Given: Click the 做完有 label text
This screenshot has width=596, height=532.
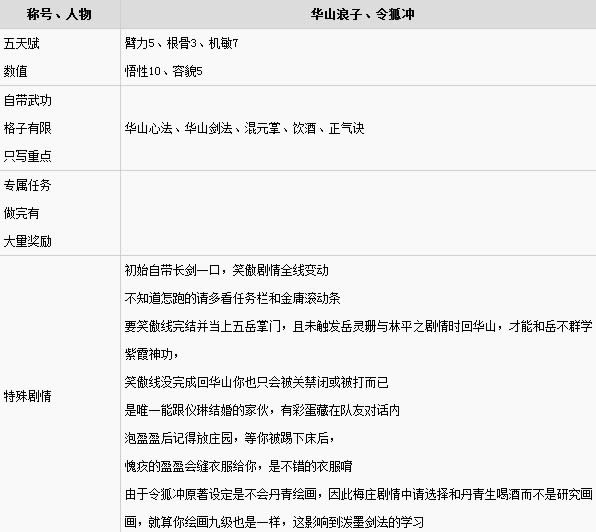Looking at the screenshot, I should point(22,213).
